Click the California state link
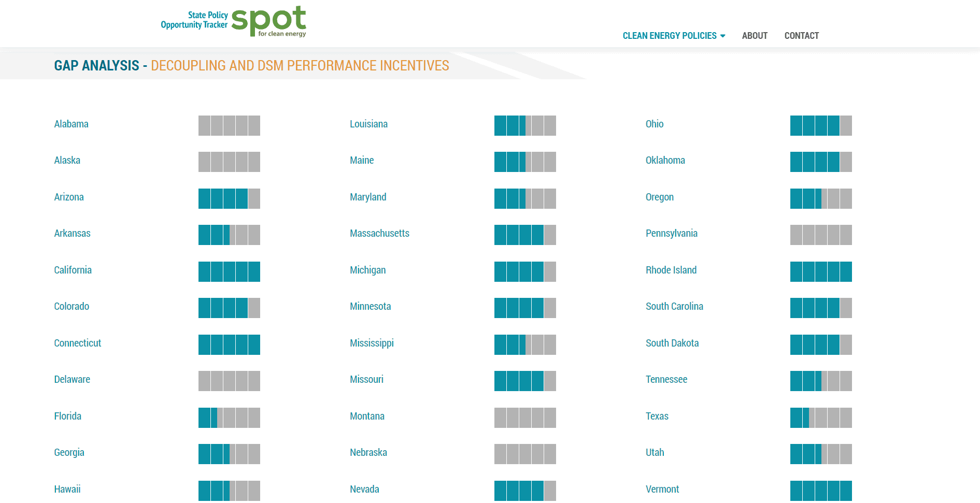980x503 pixels. point(73,270)
